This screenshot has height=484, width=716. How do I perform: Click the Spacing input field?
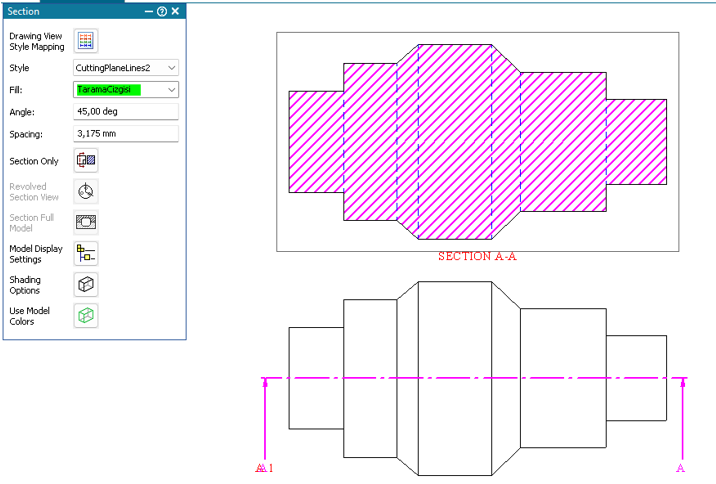(125, 133)
